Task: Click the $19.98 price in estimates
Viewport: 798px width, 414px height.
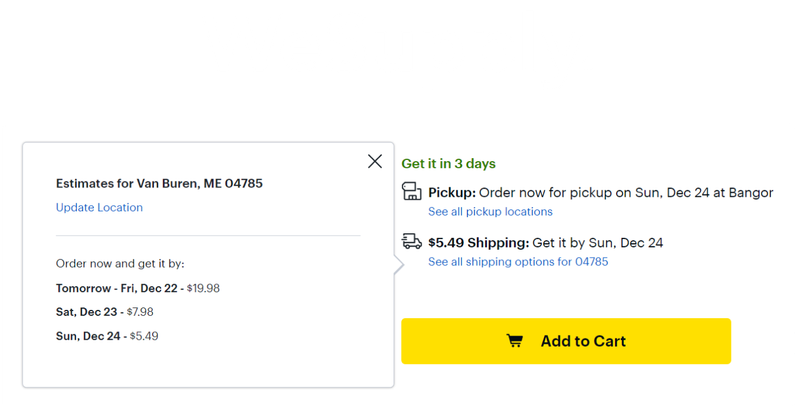Action: tap(203, 288)
